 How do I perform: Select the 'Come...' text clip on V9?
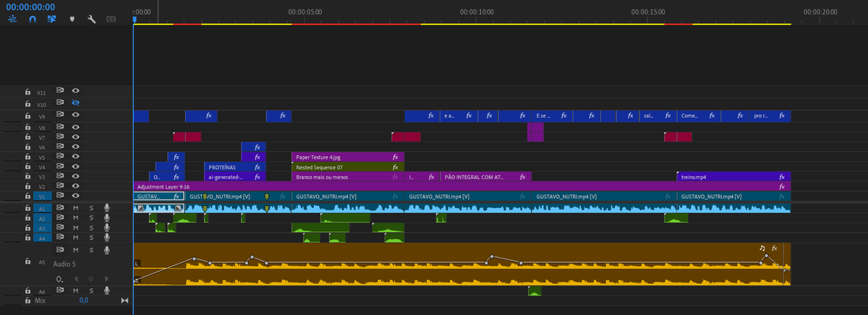pos(699,116)
